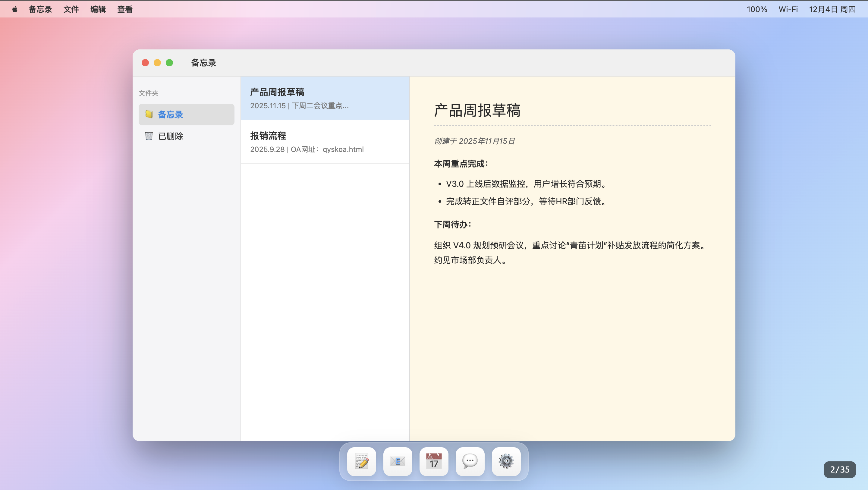Open the Email app from the dock
This screenshot has height=490, width=868.
coord(398,461)
